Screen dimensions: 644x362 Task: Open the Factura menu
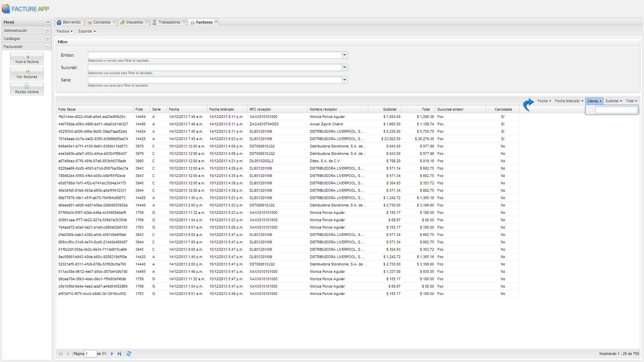(x=64, y=31)
